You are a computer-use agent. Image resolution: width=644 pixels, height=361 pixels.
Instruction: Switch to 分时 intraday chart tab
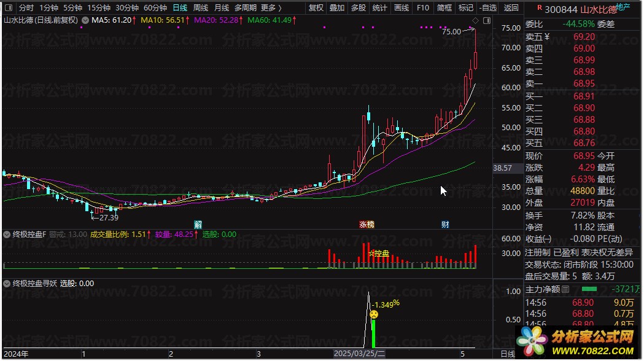click(x=26, y=8)
